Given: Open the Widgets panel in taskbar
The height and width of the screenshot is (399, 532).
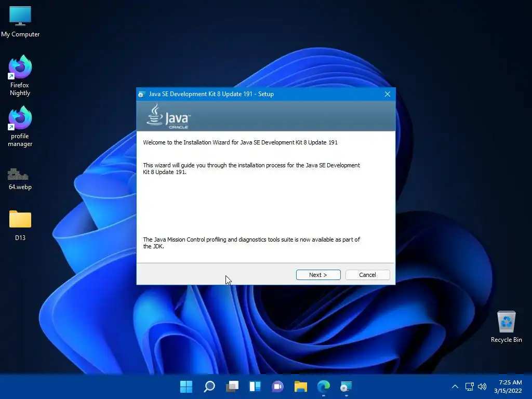Looking at the screenshot, I should tap(255, 387).
